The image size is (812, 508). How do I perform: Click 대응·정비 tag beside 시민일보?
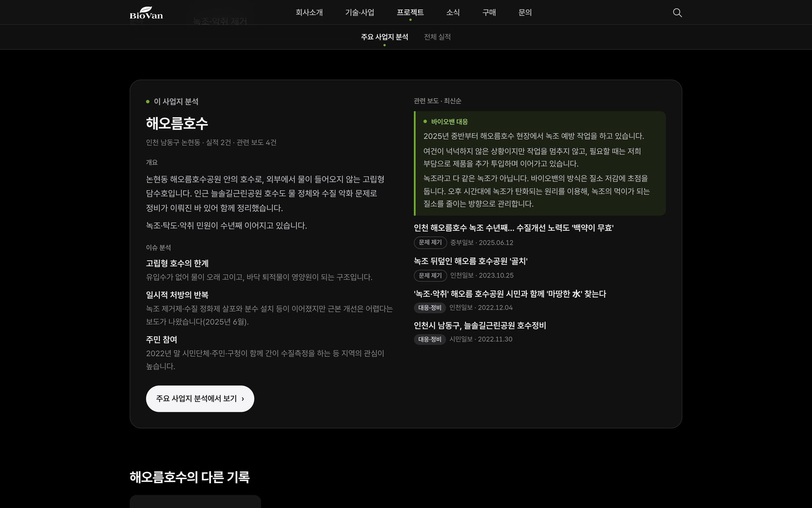pos(430,340)
